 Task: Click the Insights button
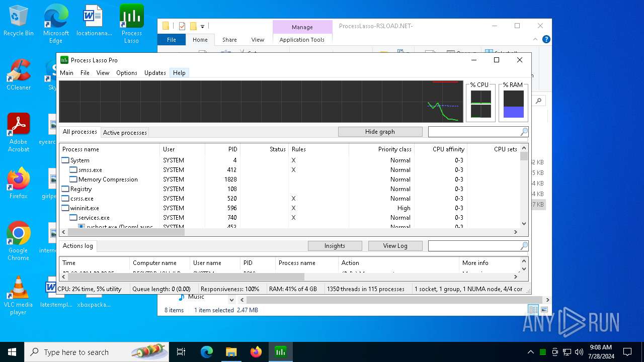click(x=335, y=246)
